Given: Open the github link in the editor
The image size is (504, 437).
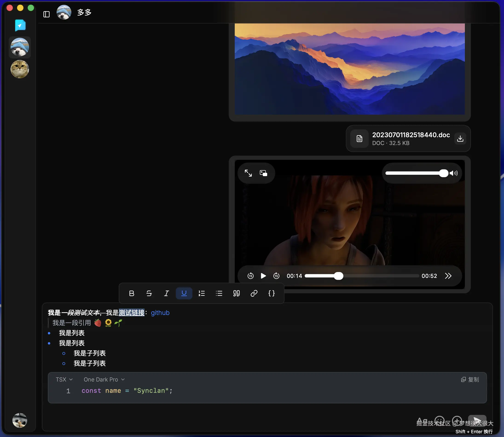Looking at the screenshot, I should click(160, 313).
